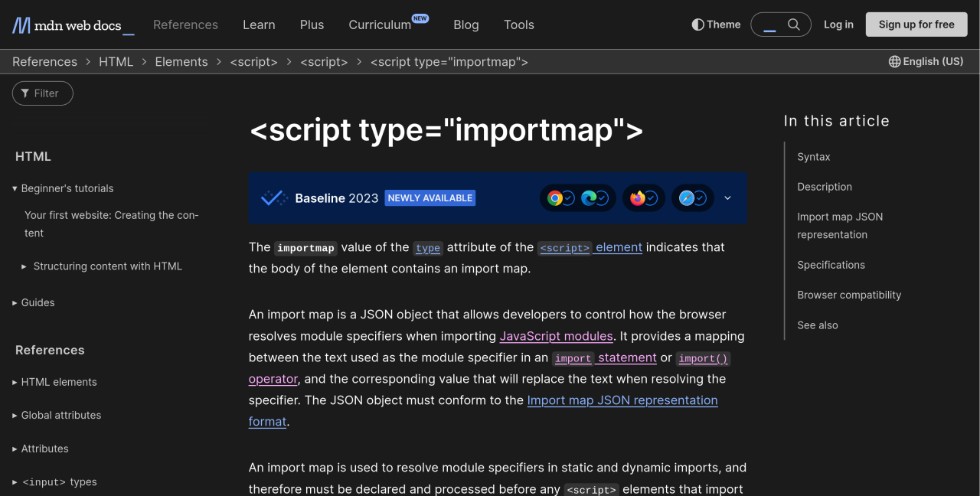Click the Firefox compatibility icon
This screenshot has height=496, width=980.
point(638,197)
